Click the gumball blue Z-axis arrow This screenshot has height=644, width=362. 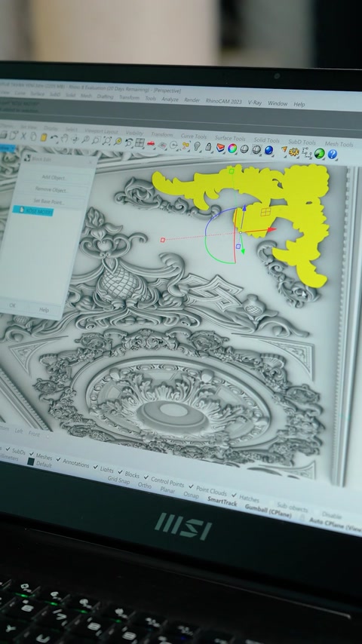click(244, 208)
